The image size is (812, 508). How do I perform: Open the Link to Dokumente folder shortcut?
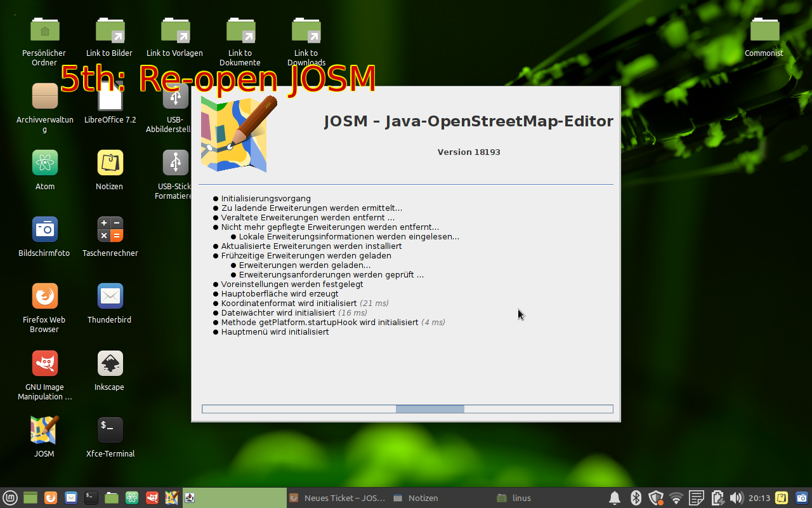tap(240, 30)
